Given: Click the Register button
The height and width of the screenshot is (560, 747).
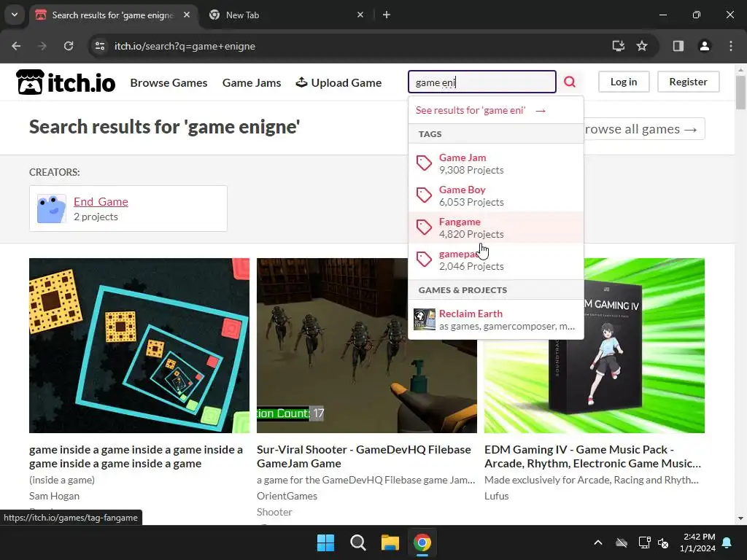Looking at the screenshot, I should coord(689,82).
